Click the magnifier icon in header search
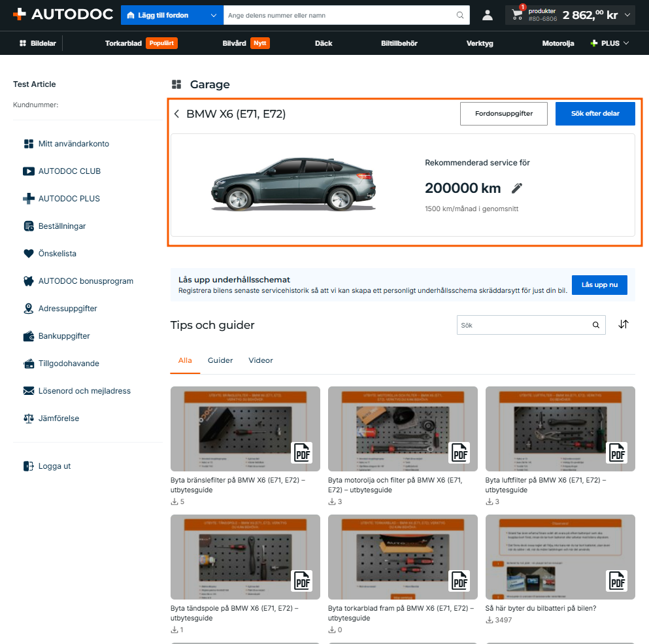The height and width of the screenshot is (644, 649). tap(460, 15)
